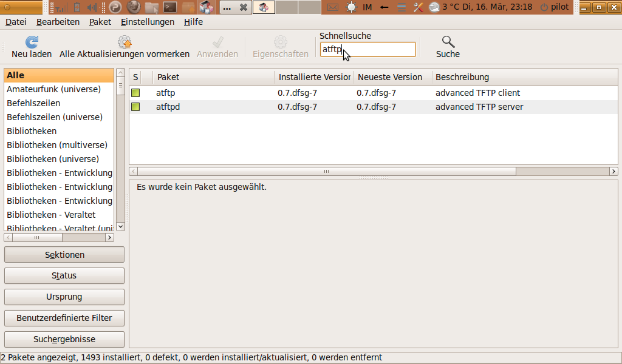Viewport: 622px width, 364px height.
Task: Click the mail envelope icon in panel
Action: [x=332, y=7]
